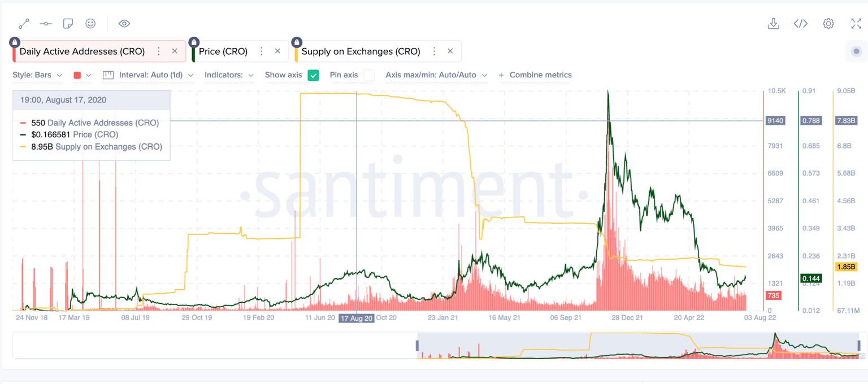
Task: Open chart settings gear
Action: pyautogui.click(x=828, y=23)
